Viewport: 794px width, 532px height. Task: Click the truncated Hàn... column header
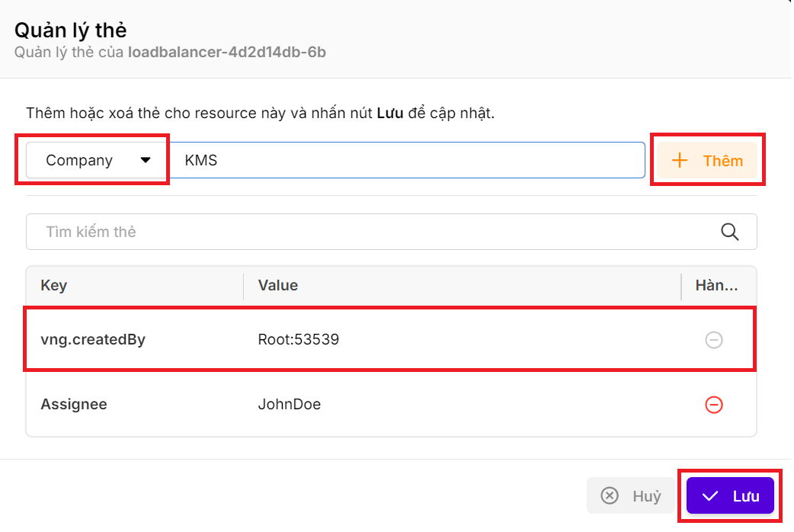click(x=716, y=286)
